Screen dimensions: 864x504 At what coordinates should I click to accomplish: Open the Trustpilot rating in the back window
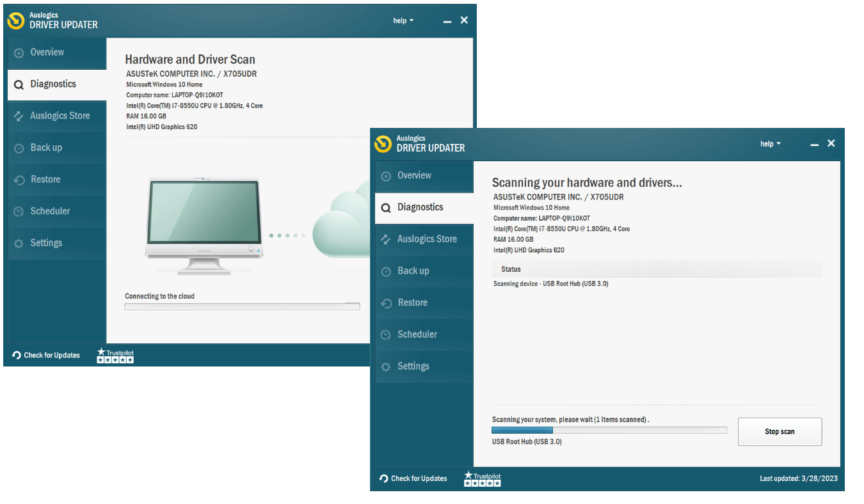pyautogui.click(x=115, y=356)
